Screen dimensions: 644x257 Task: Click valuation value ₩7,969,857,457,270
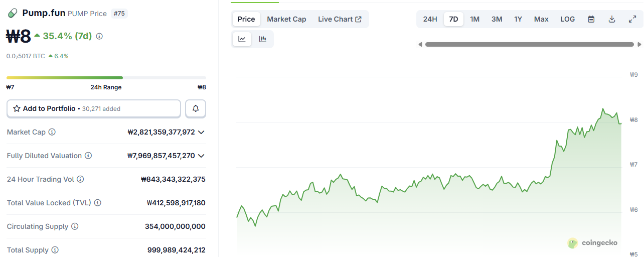point(161,156)
